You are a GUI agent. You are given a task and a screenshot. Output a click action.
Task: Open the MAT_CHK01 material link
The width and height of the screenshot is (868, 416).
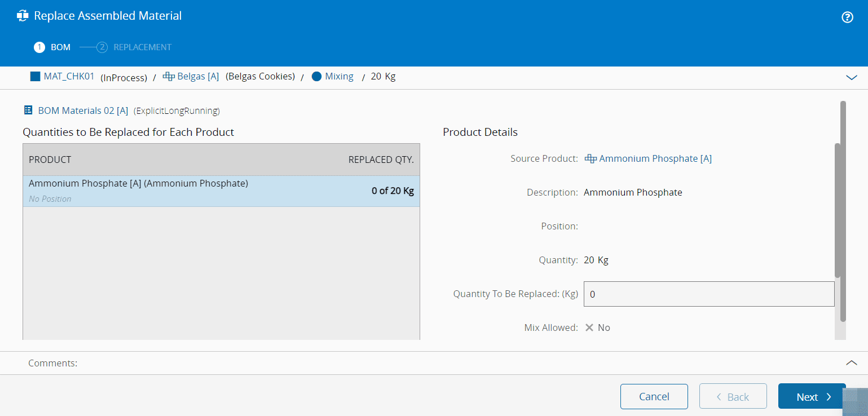pos(69,77)
